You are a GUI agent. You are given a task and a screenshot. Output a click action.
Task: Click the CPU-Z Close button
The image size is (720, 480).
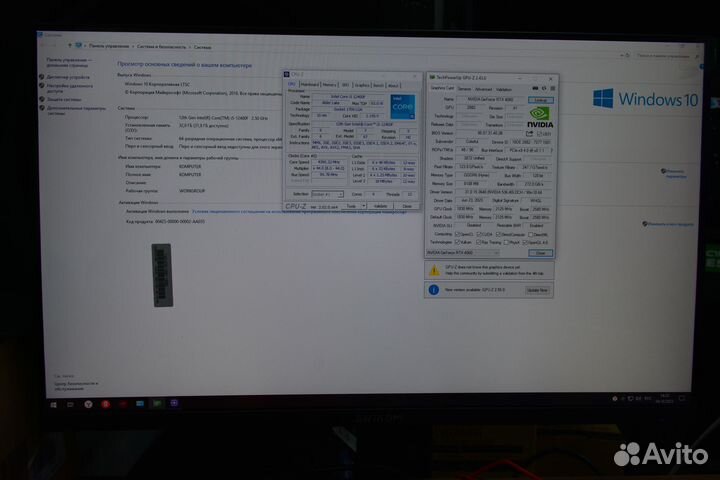pos(407,206)
